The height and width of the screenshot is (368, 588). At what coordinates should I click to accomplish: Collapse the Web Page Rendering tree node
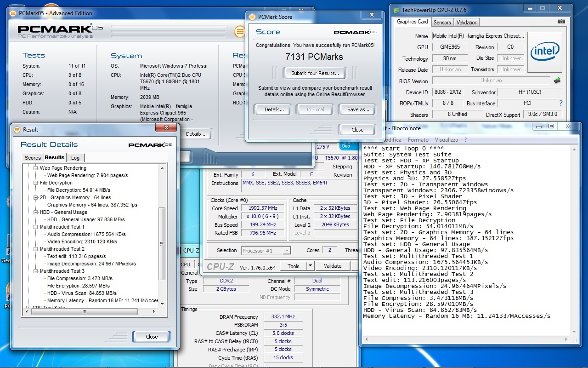point(36,168)
